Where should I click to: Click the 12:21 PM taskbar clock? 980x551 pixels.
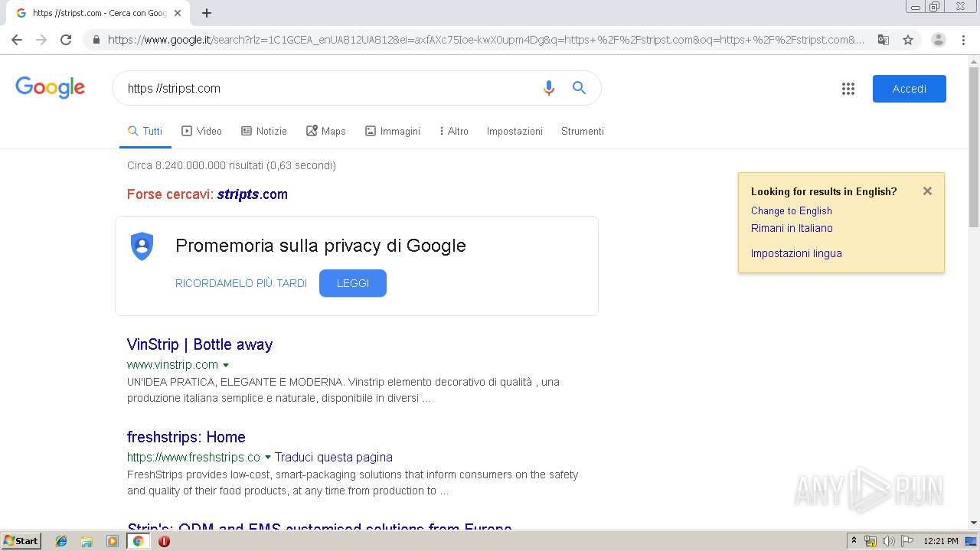[941, 541]
